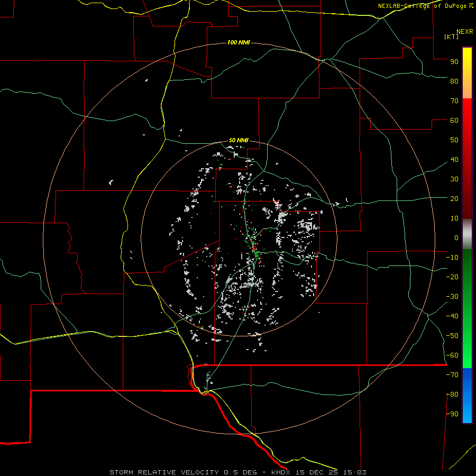Click the gray zero-velocity segment of color bar
Screen dimensions: 476x476
pos(467,234)
